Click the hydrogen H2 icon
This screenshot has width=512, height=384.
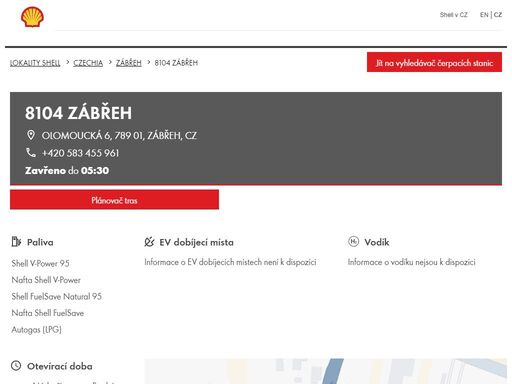pyautogui.click(x=353, y=241)
